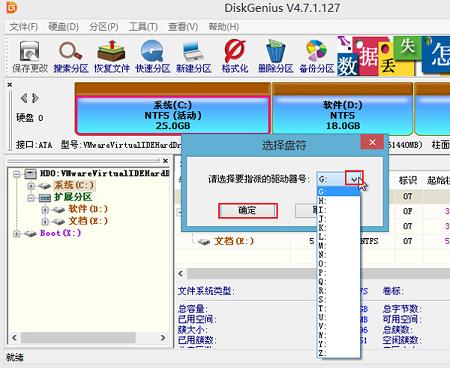This screenshot has height=368, width=450.
Task: Click tree panel scrollbar left arrow
Action: point(14,338)
